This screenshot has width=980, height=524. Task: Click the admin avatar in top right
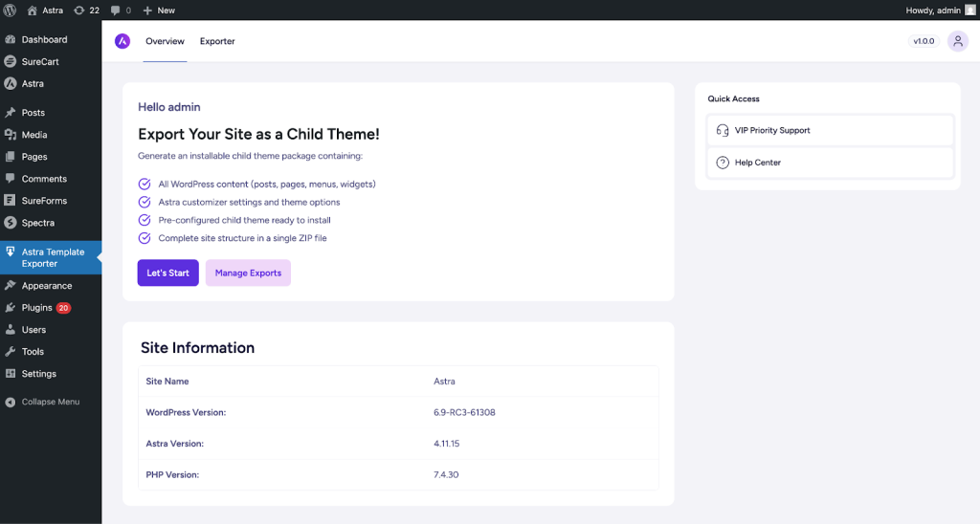click(x=969, y=10)
